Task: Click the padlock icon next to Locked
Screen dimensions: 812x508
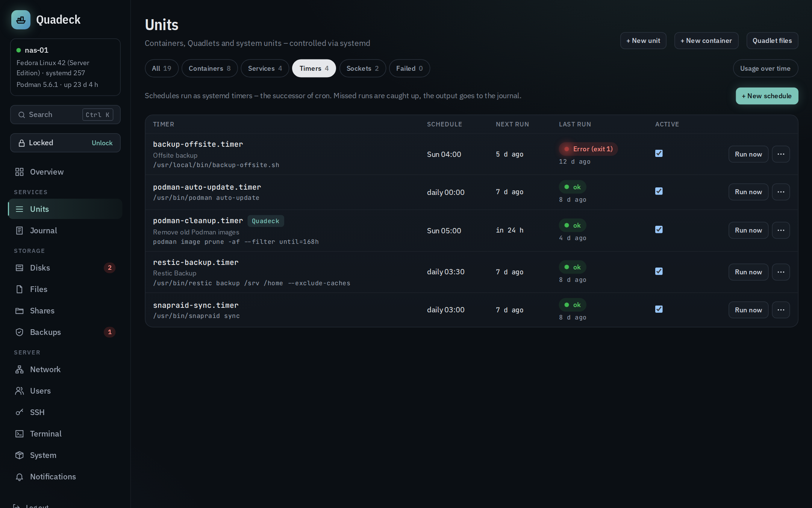Action: [22, 143]
